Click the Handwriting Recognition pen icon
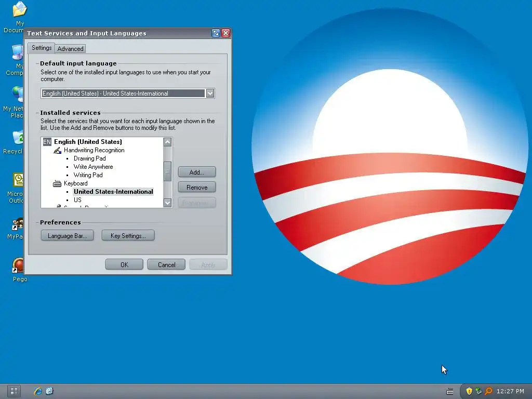This screenshot has width=532, height=399. (57, 150)
